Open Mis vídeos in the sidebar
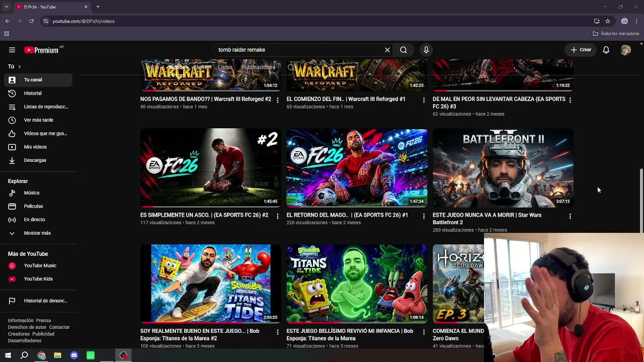Image resolution: width=644 pixels, height=362 pixels. [38, 147]
